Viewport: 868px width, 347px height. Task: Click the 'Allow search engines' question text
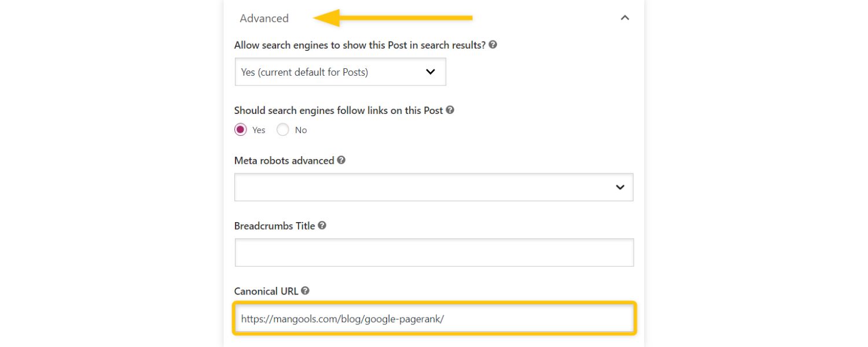tap(359, 45)
